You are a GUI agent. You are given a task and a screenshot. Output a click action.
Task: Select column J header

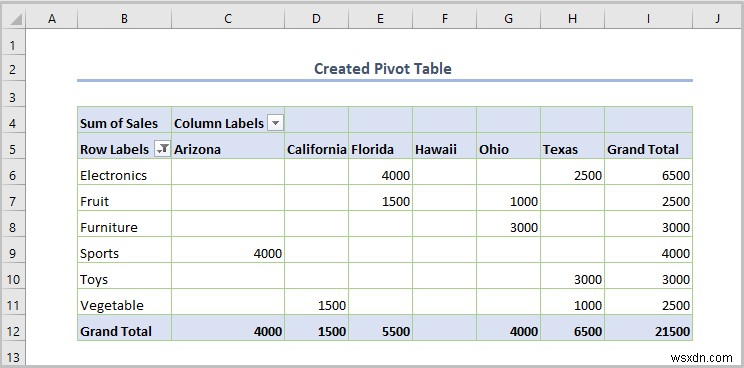click(717, 18)
